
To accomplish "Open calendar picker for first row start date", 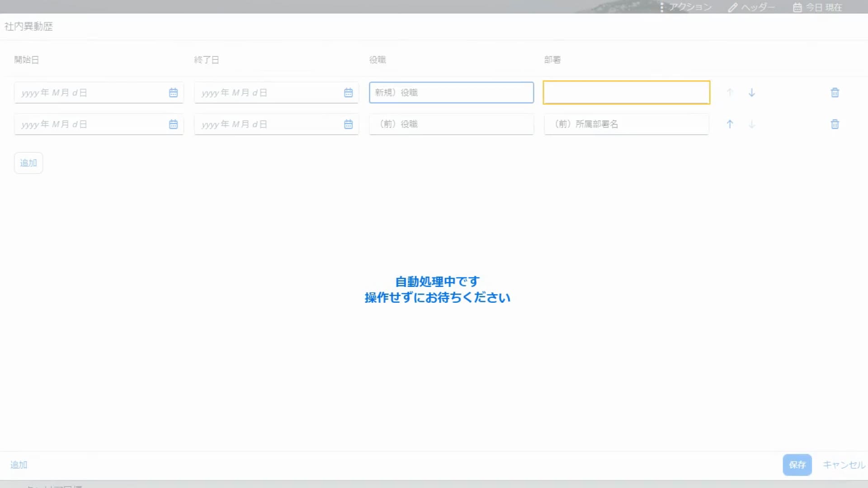I will [173, 93].
